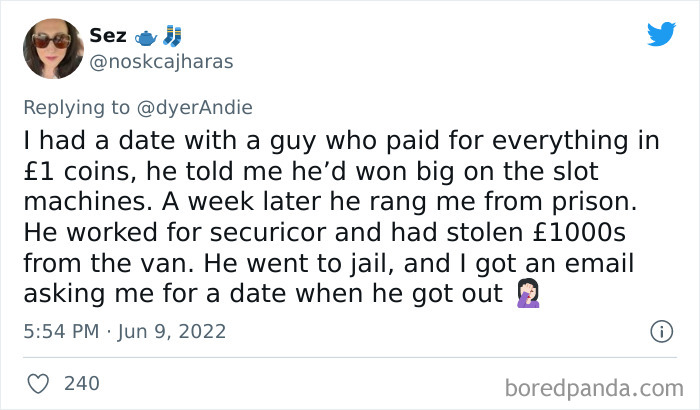Image resolution: width=700 pixels, height=410 pixels.
Task: Click the Jun 9, 2022 date
Action: click(x=171, y=331)
